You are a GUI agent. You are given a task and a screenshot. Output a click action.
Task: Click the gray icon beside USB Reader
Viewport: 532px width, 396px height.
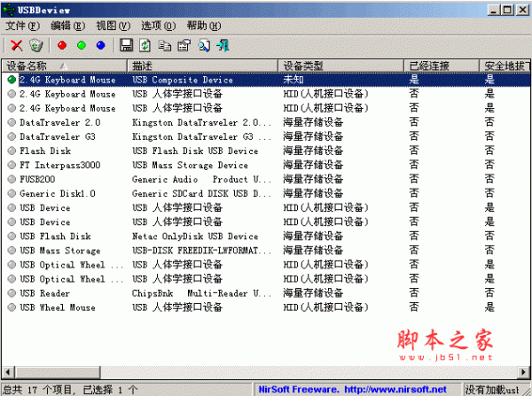tap(12, 293)
